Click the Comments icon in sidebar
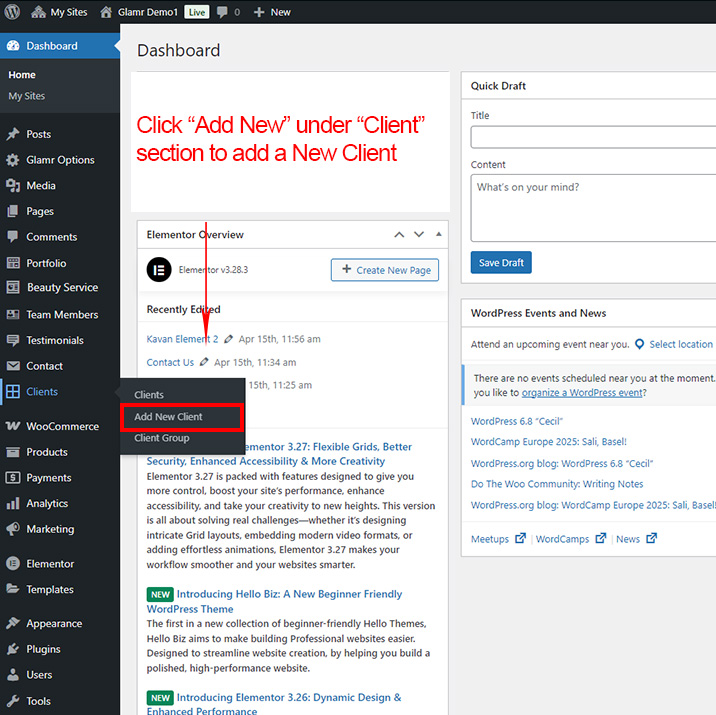Viewport: 716px width, 715px height. [13, 237]
